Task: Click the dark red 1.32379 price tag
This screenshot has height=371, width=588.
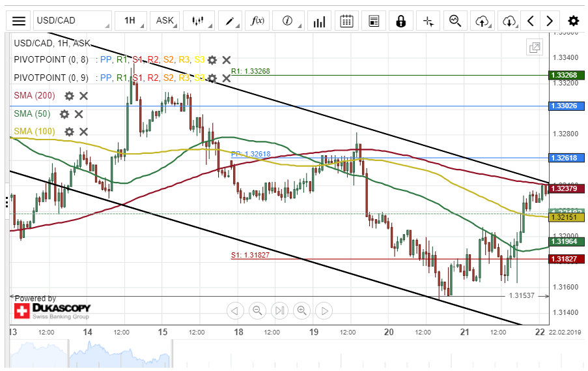Action: (x=567, y=188)
